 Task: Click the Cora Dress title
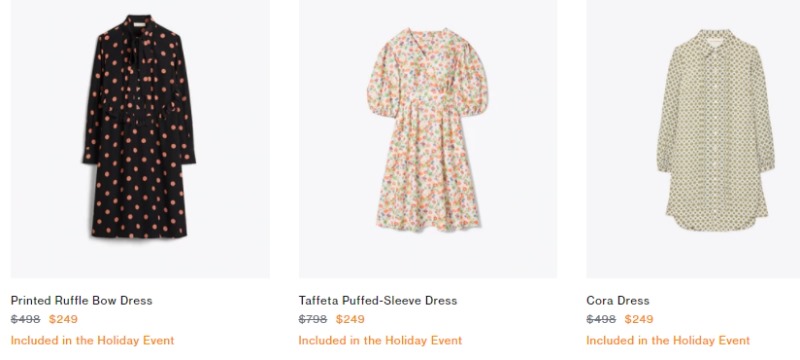618,300
